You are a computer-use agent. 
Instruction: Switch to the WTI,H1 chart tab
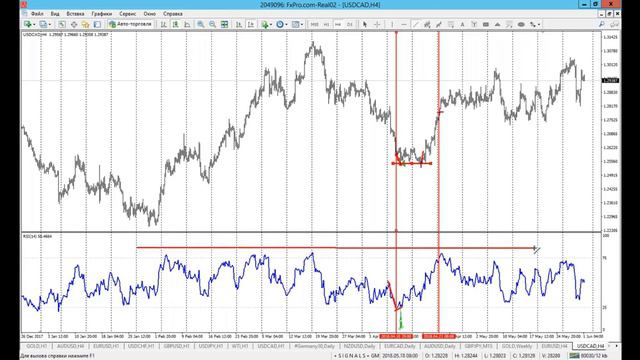(240, 346)
